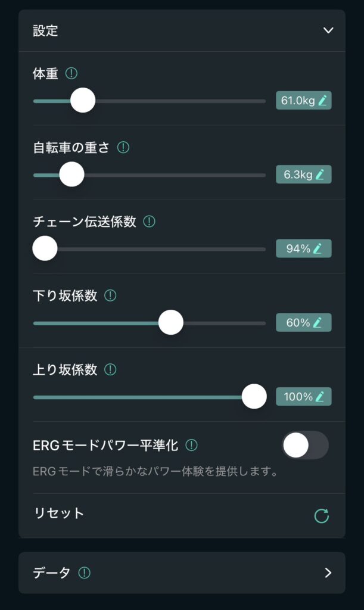Screen dimensions: 364x610
Task: Collapse the 設定 section chevron
Action: (328, 30)
